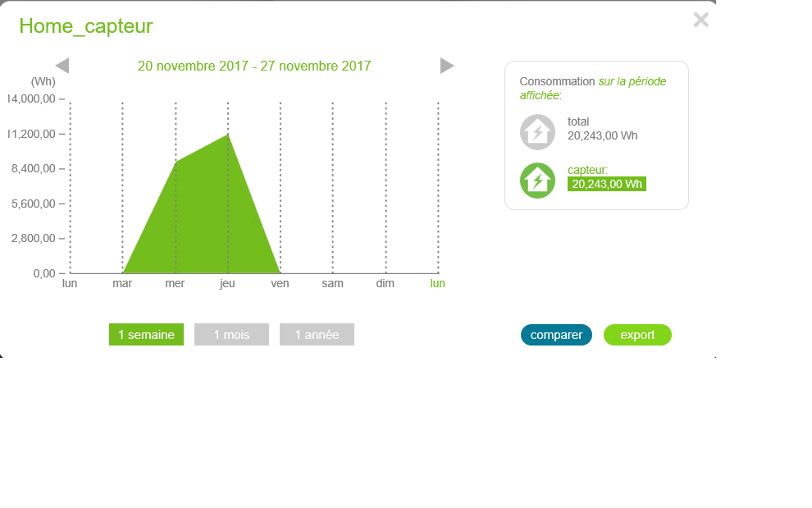Switch to 1 année view

point(317,334)
